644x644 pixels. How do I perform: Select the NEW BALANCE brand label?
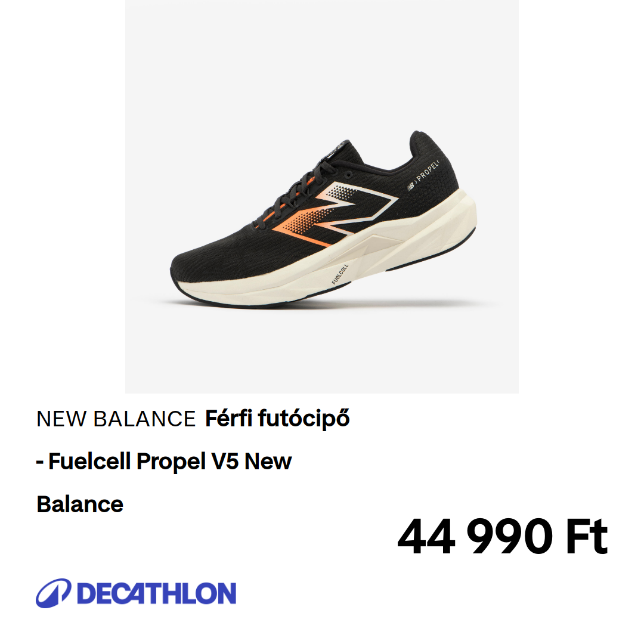tap(116, 419)
